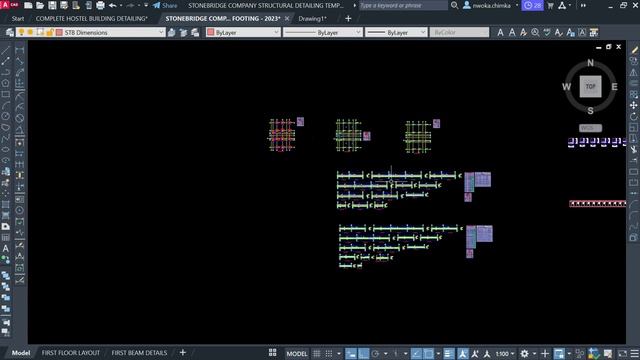Add a new layout with plus
Screen dimensions: 640x360
(182, 353)
